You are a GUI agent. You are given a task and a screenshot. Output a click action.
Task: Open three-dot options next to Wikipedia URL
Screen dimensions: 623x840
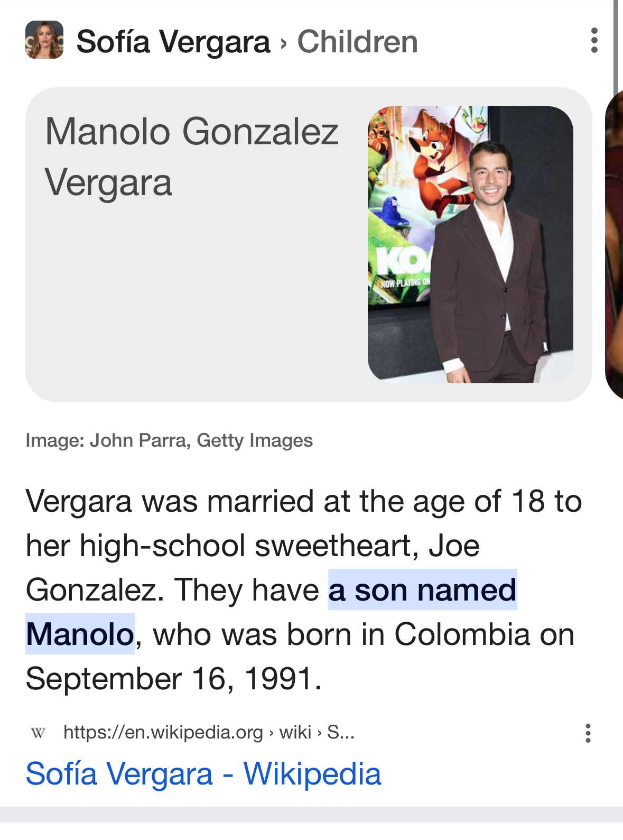(588, 733)
